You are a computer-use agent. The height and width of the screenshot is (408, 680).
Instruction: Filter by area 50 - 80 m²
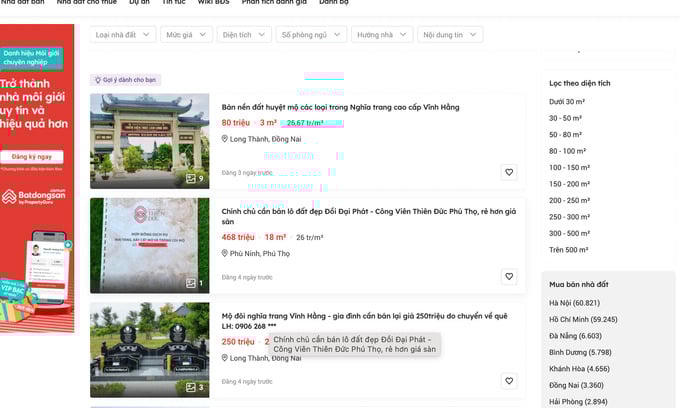coord(565,134)
